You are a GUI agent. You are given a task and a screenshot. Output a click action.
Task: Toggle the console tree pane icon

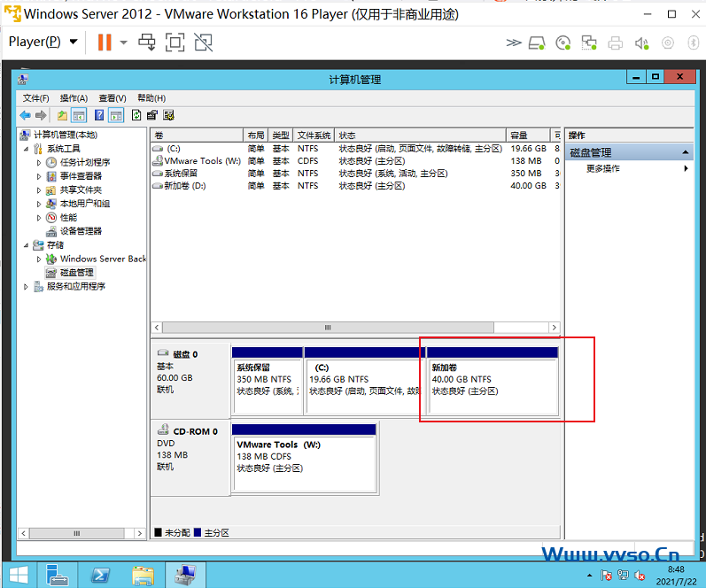[79, 115]
